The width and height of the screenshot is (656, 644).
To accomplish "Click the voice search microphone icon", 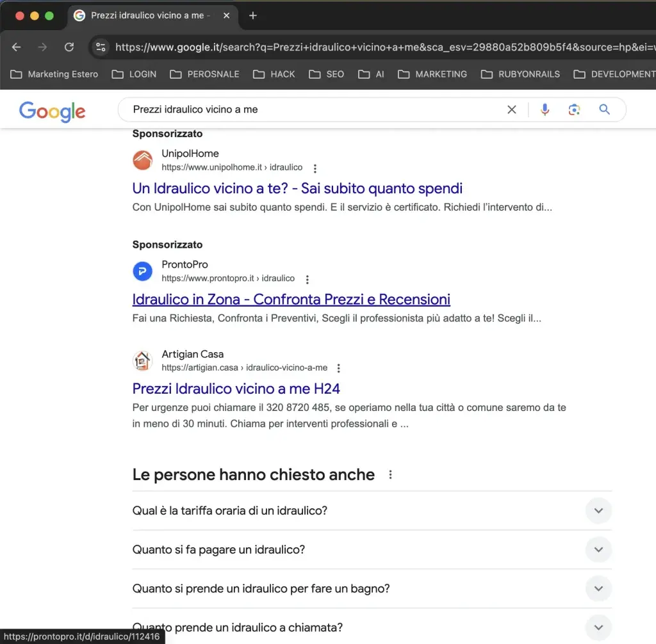I will [x=545, y=109].
